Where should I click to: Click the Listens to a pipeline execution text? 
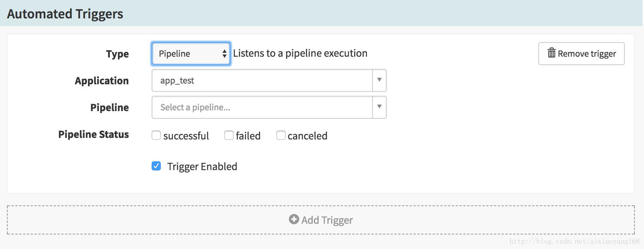pyautogui.click(x=300, y=53)
